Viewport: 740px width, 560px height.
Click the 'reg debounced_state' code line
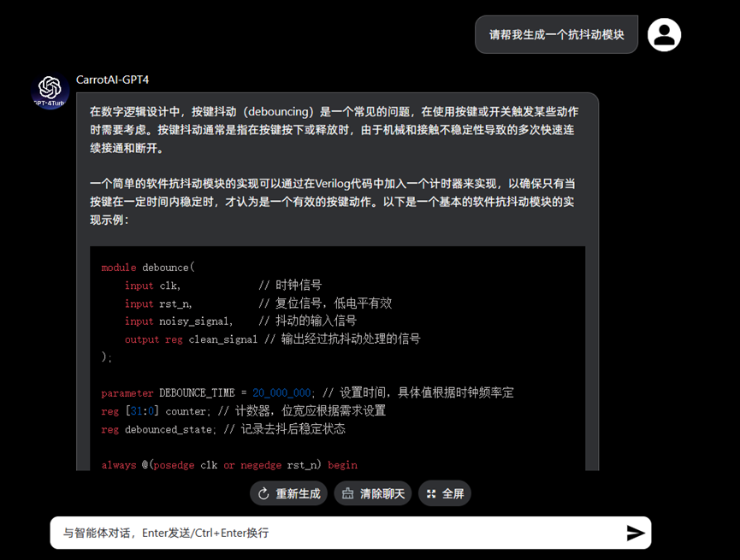pos(222,428)
